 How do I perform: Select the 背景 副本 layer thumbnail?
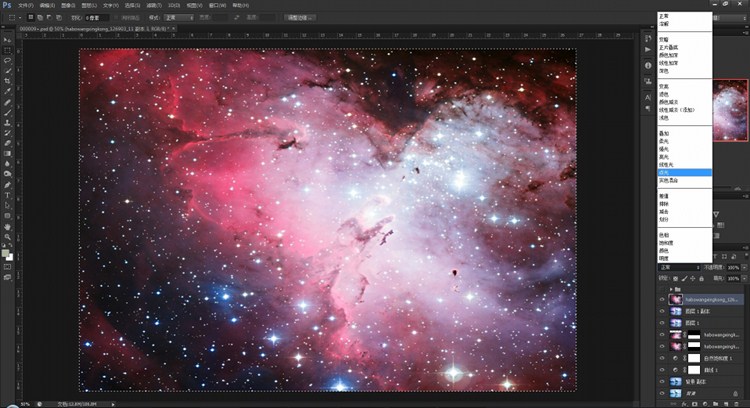[x=675, y=382]
